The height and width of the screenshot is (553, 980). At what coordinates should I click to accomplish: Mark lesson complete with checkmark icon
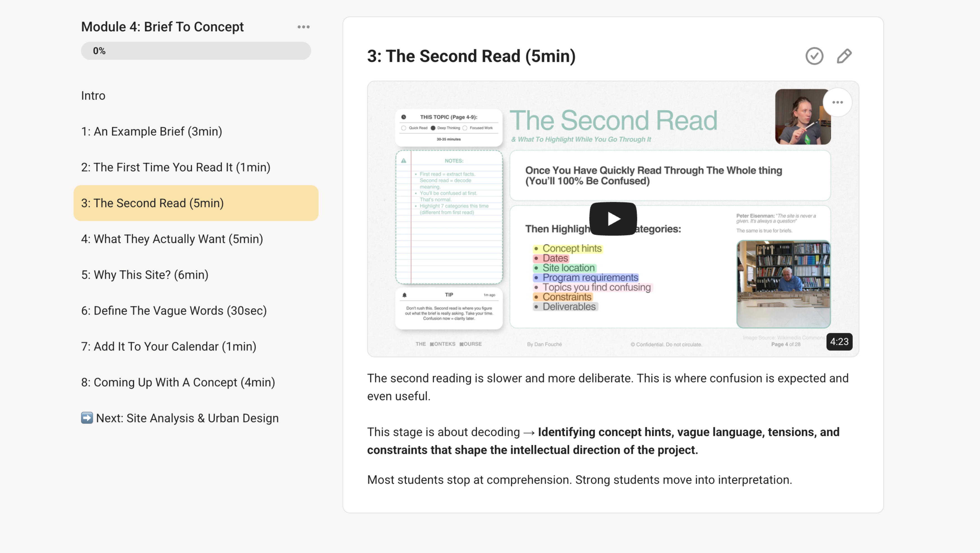click(x=814, y=56)
